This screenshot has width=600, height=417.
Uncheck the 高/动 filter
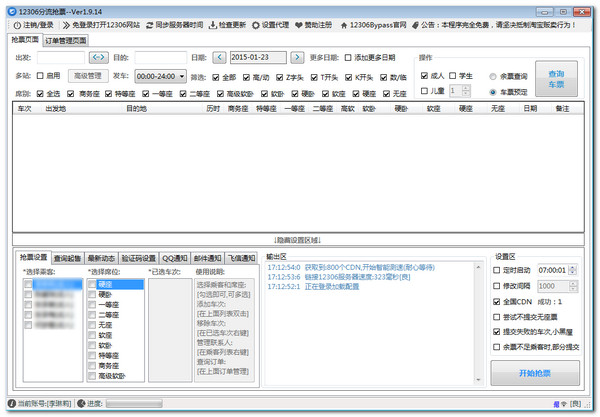pyautogui.click(x=246, y=78)
